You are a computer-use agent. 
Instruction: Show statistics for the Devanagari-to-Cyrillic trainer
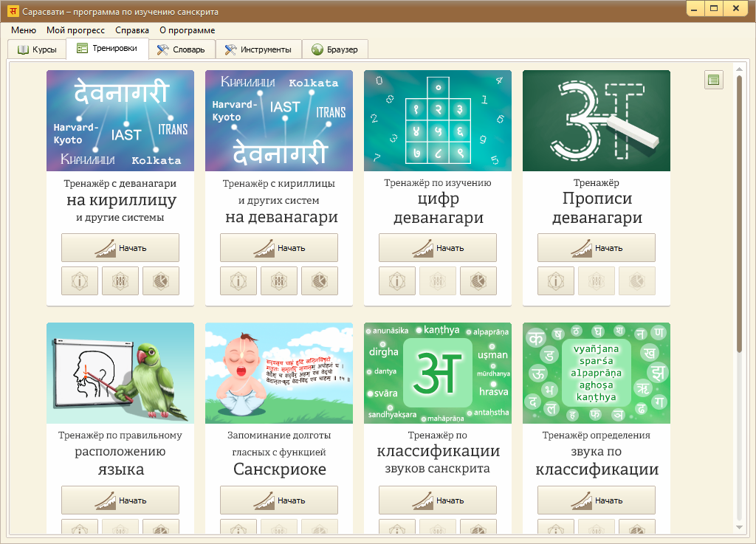pyautogui.click(x=161, y=281)
